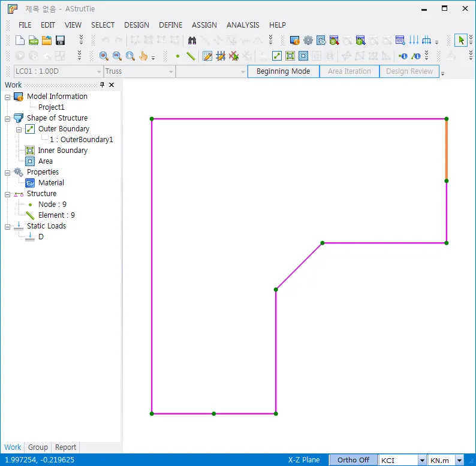The width and height of the screenshot is (476, 466).
Task: Click the element information icon
Action: point(416,56)
